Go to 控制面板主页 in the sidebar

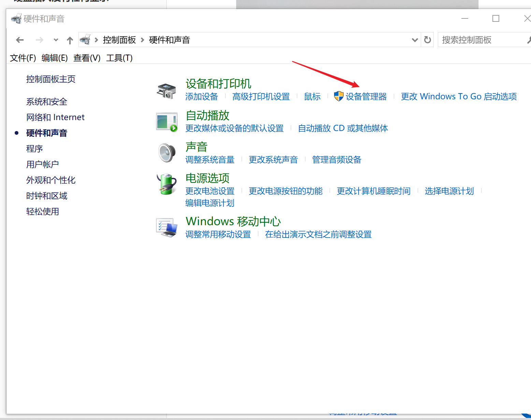[x=51, y=79]
